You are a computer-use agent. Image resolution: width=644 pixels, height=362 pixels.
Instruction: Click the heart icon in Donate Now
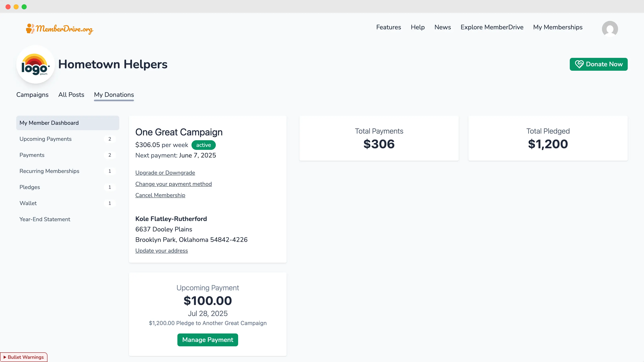tap(579, 64)
